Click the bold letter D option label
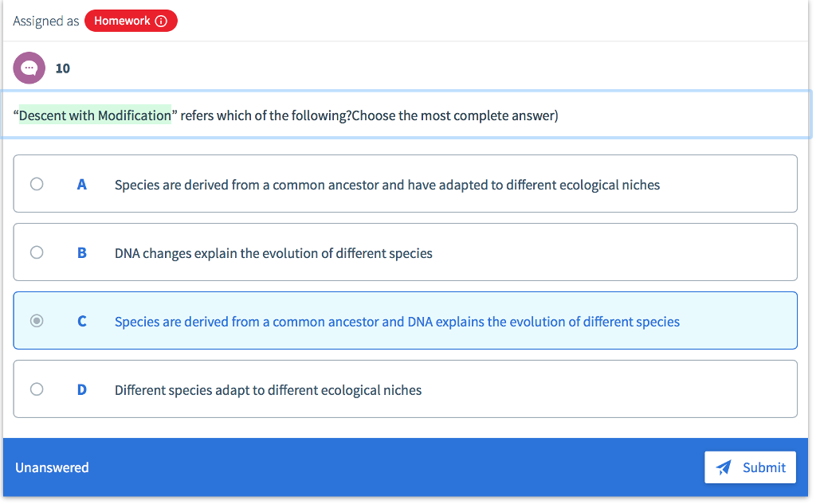The height and width of the screenshot is (504, 816). pos(81,389)
